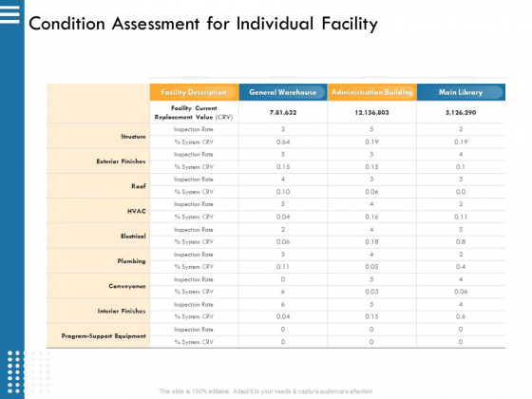The height and width of the screenshot is (399, 532).
Task: Select Conveyance CRV value 0.03
Action: [371, 292]
